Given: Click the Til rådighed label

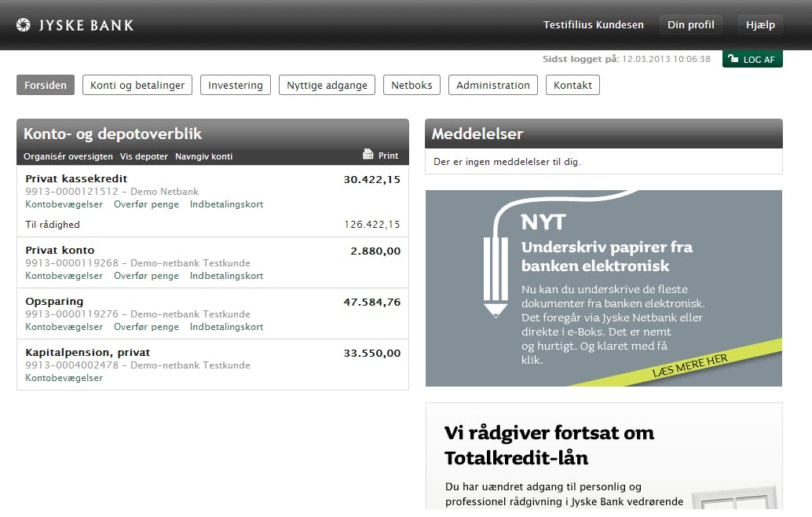Looking at the screenshot, I should click(53, 224).
